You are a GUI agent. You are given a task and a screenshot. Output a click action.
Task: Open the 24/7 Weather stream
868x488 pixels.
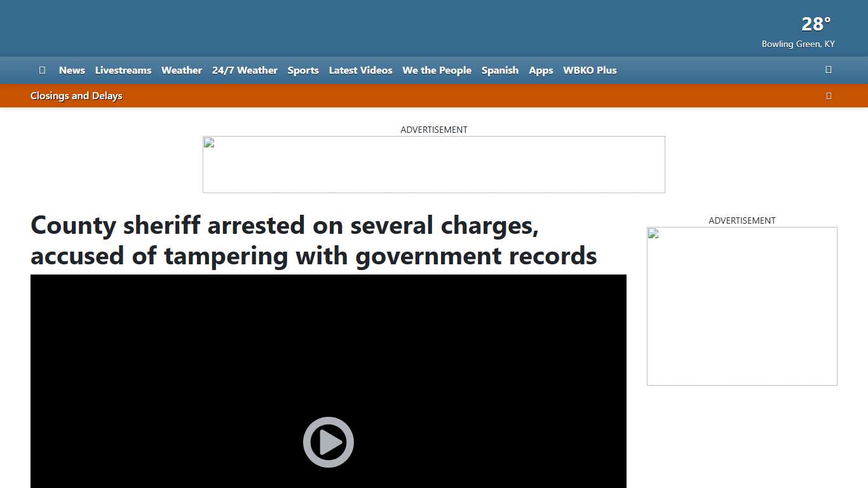click(x=245, y=70)
